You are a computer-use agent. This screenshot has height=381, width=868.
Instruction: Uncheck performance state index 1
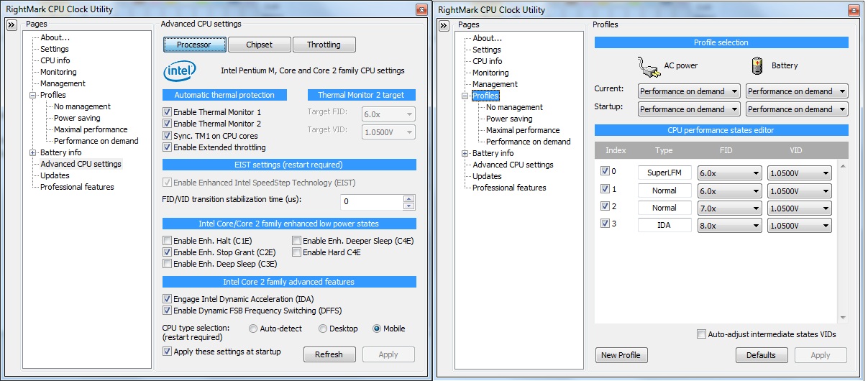605,190
